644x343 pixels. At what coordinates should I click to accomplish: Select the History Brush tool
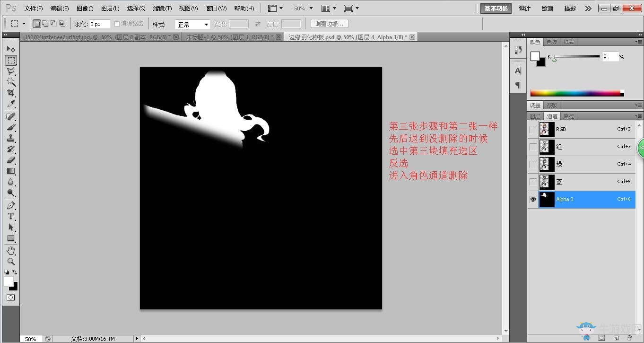[x=11, y=149]
